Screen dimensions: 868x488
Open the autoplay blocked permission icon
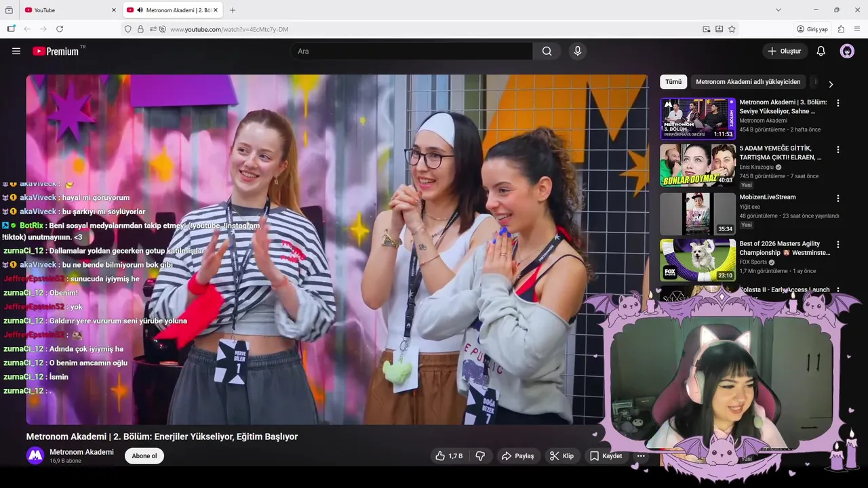[x=162, y=29]
